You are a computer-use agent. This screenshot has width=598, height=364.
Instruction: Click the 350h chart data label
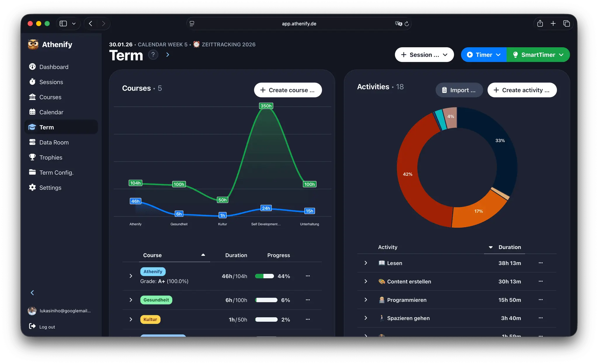coord(266,106)
